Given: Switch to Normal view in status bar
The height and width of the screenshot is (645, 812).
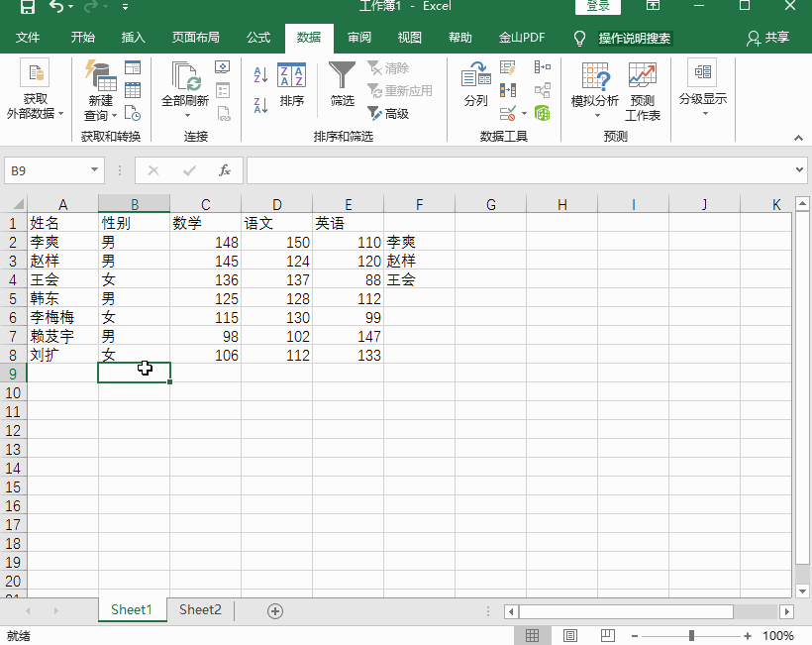Looking at the screenshot, I should point(532,635).
